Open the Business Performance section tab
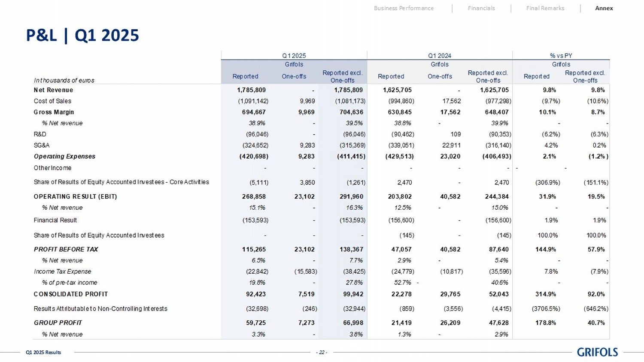This screenshot has width=644, height=362. click(x=404, y=8)
